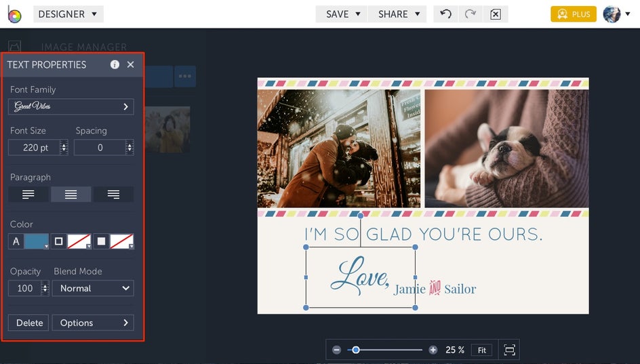Open the SHARE menu
Screen dimensions: 640x364
pos(397,14)
